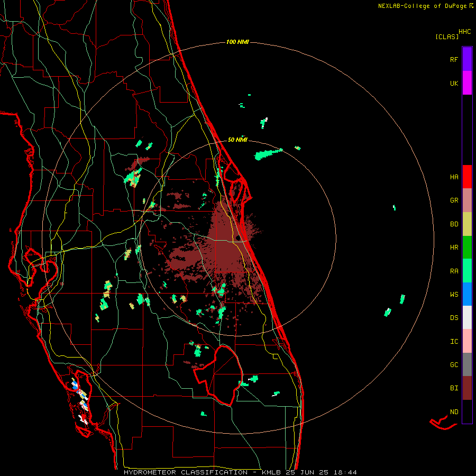Click the WS blue legend color block
The height and width of the screenshot is (476, 476).
pyautogui.click(x=467, y=294)
